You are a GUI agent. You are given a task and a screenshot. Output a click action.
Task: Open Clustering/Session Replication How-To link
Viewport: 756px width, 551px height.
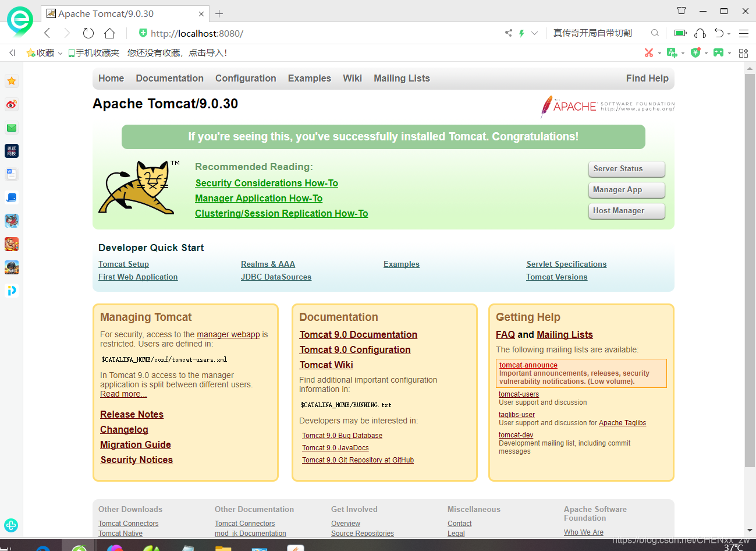[x=282, y=214]
